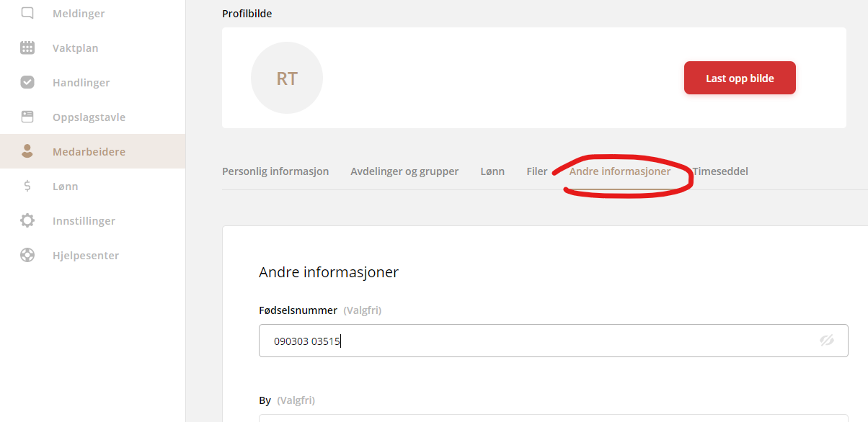Click the Medarbeidere person icon

point(27,151)
